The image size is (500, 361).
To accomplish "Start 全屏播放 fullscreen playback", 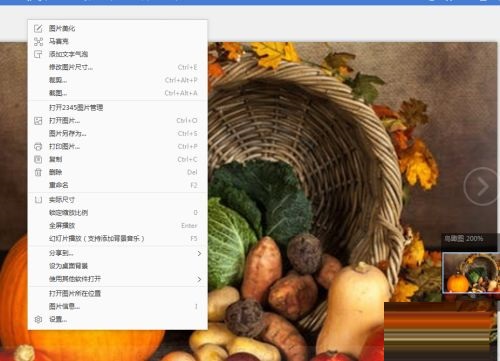I will pos(117,226).
